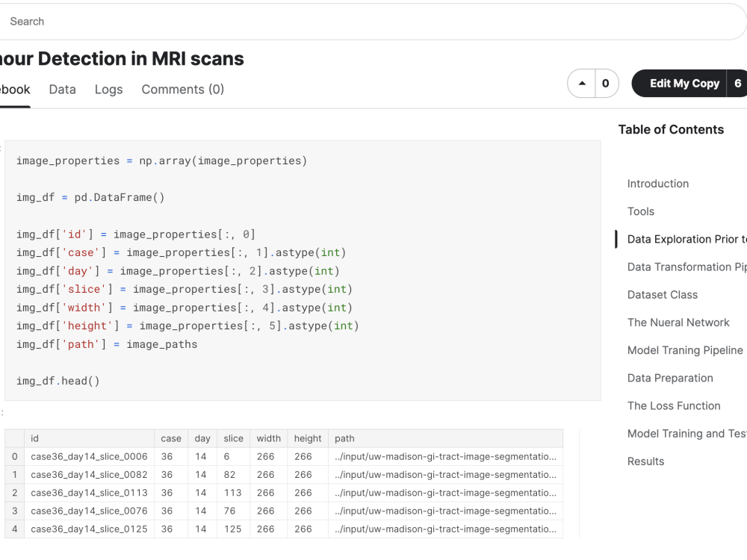Open The Loss Function section link
Screen dimensions: 747x560
tap(674, 405)
